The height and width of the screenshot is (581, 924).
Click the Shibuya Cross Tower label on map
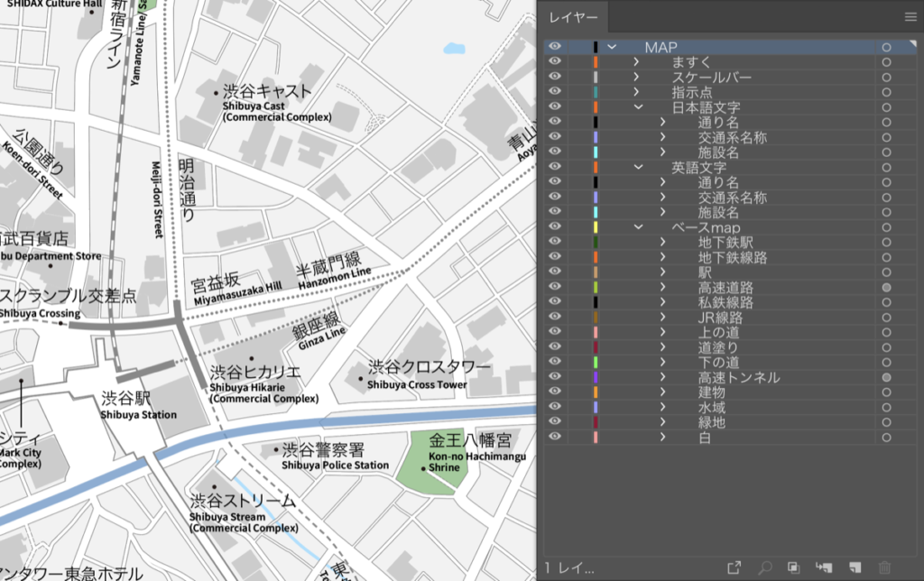(417, 385)
